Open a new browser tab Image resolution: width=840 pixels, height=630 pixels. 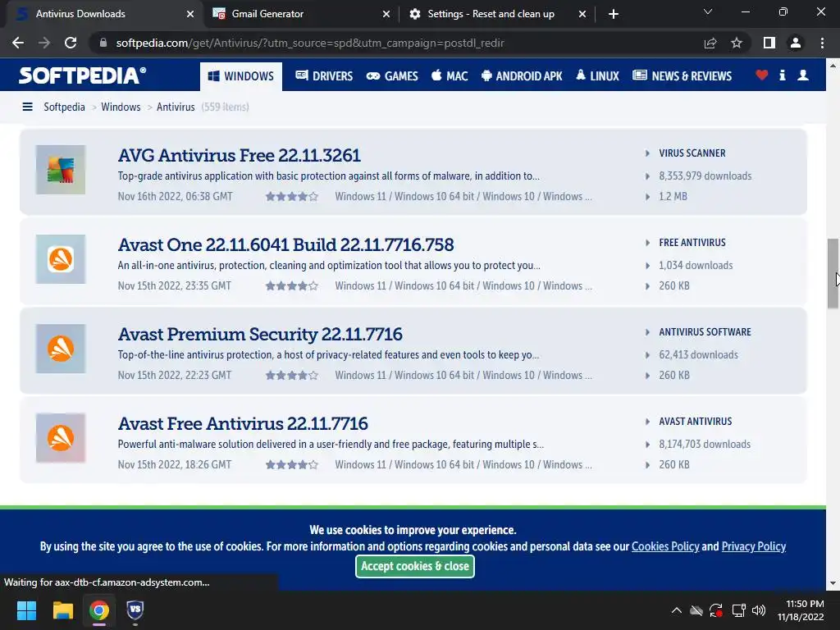pyautogui.click(x=614, y=14)
